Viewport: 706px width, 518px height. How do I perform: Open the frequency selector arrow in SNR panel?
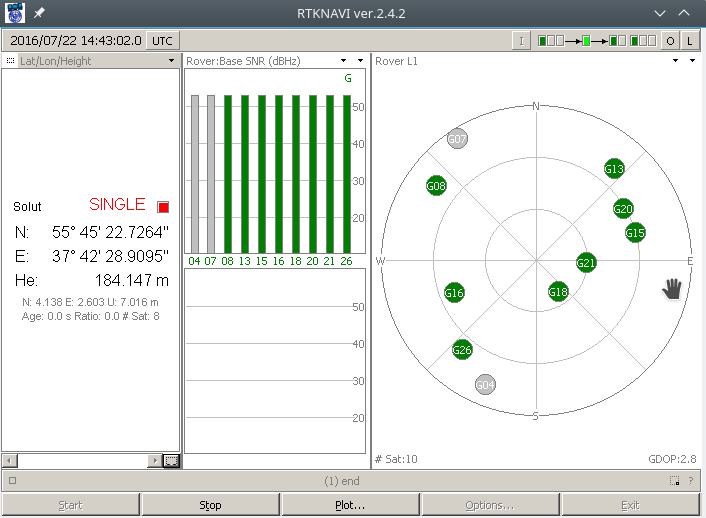(360, 61)
